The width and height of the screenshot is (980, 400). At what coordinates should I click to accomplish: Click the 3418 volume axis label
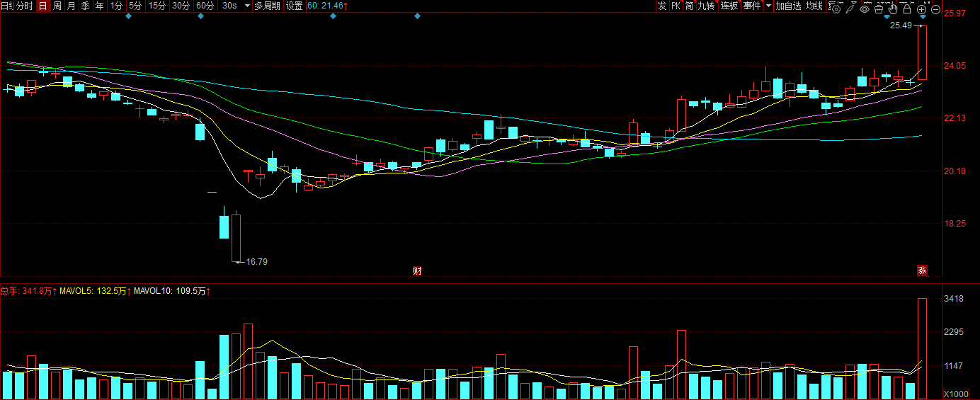[955, 299]
